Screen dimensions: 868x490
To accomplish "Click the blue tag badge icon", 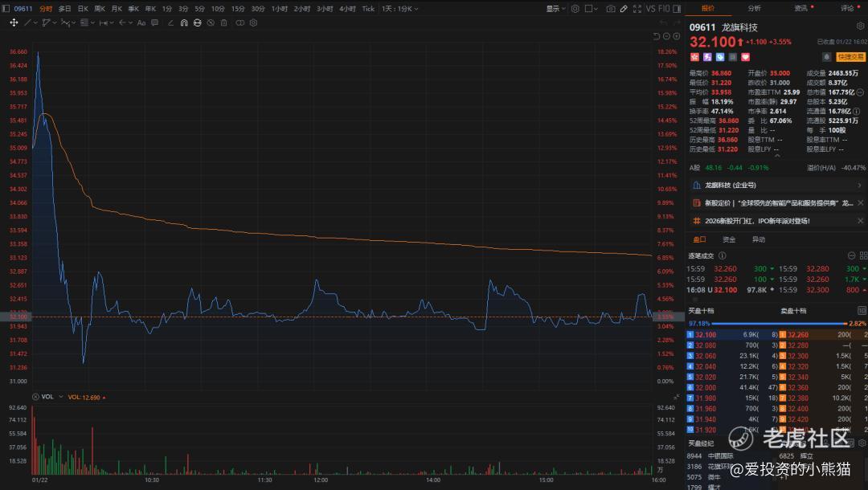I will click(720, 57).
